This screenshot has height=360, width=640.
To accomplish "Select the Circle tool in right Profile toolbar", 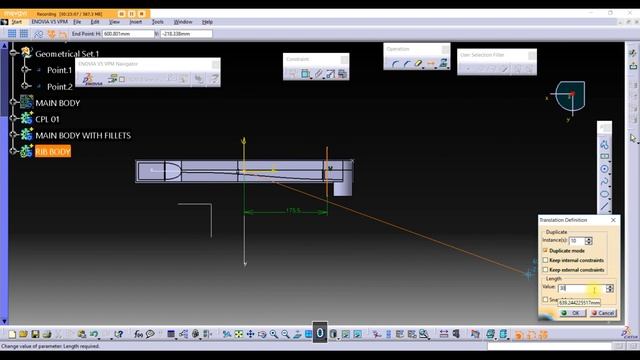I will tap(604, 169).
